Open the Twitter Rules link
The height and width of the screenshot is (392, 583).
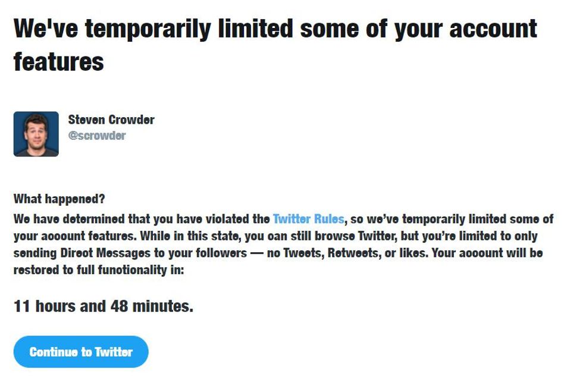click(x=308, y=219)
